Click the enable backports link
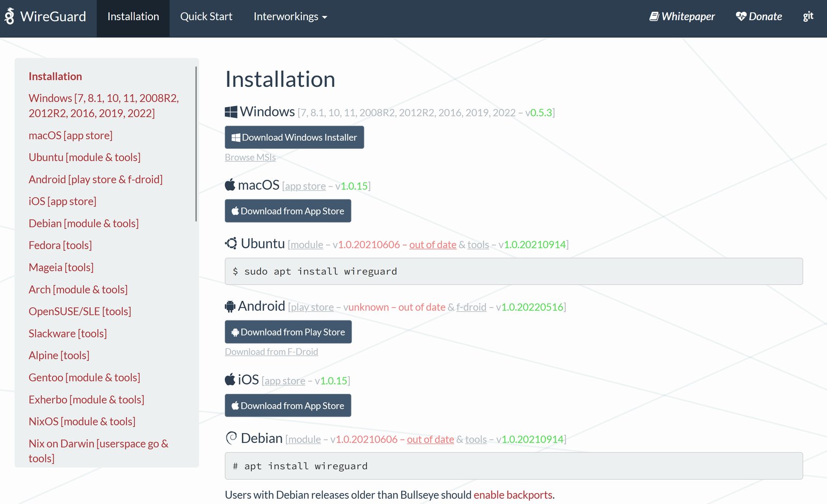This screenshot has height=504, width=827. pos(513,495)
